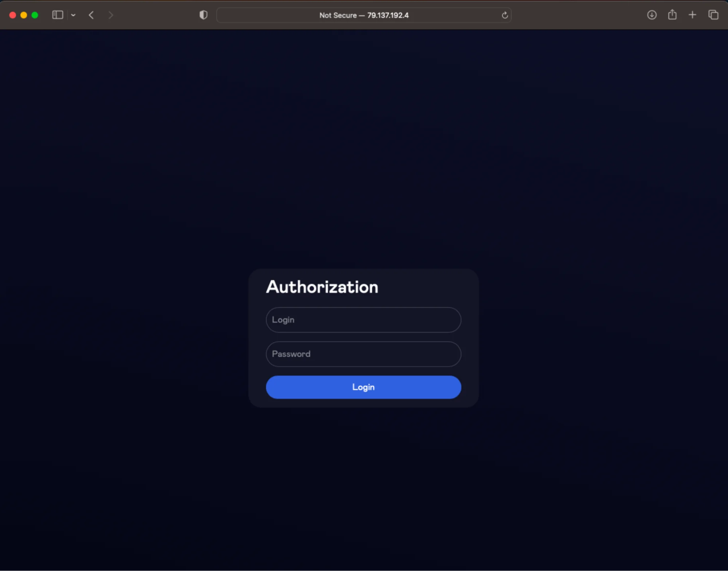Viewport: 728px width, 571px height.
Task: Focus the Password input field
Action: tap(363, 354)
